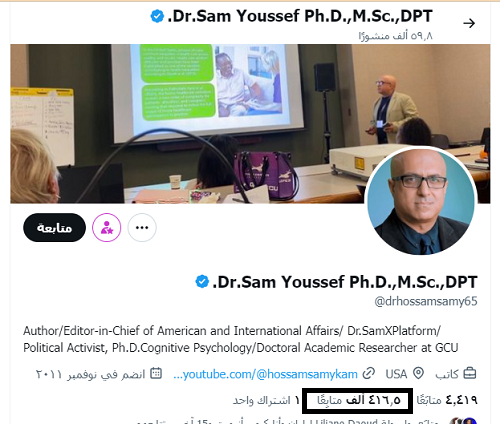Open the اشتراك واحد subscriptions link

pyautogui.click(x=266, y=400)
